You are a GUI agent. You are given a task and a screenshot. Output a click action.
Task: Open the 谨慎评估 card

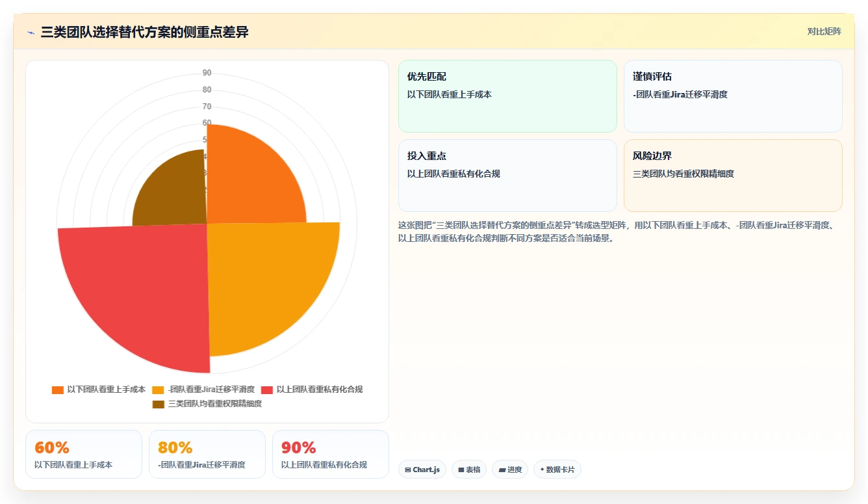733,96
